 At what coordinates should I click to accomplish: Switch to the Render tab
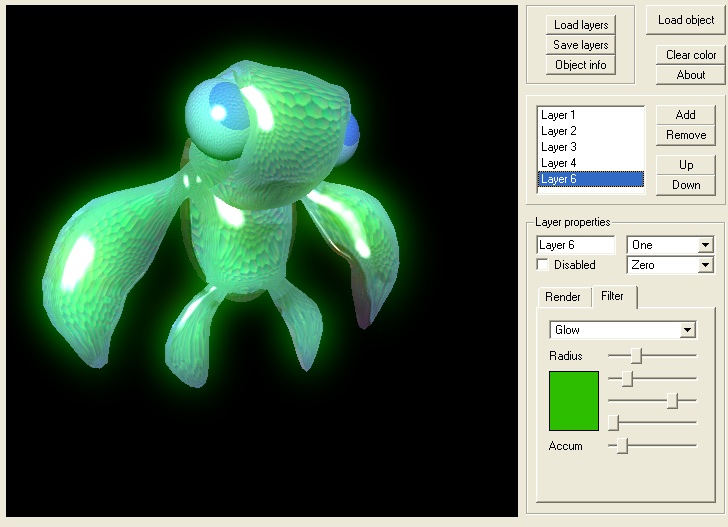(x=562, y=297)
